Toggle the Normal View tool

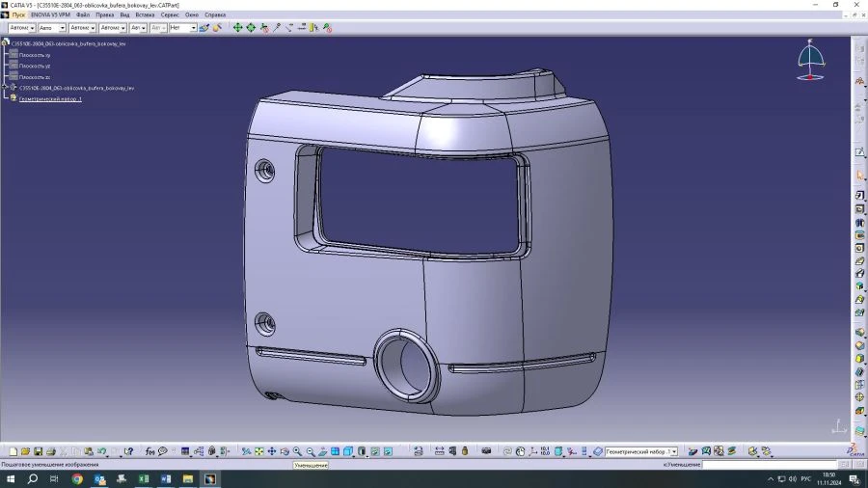coord(322,451)
